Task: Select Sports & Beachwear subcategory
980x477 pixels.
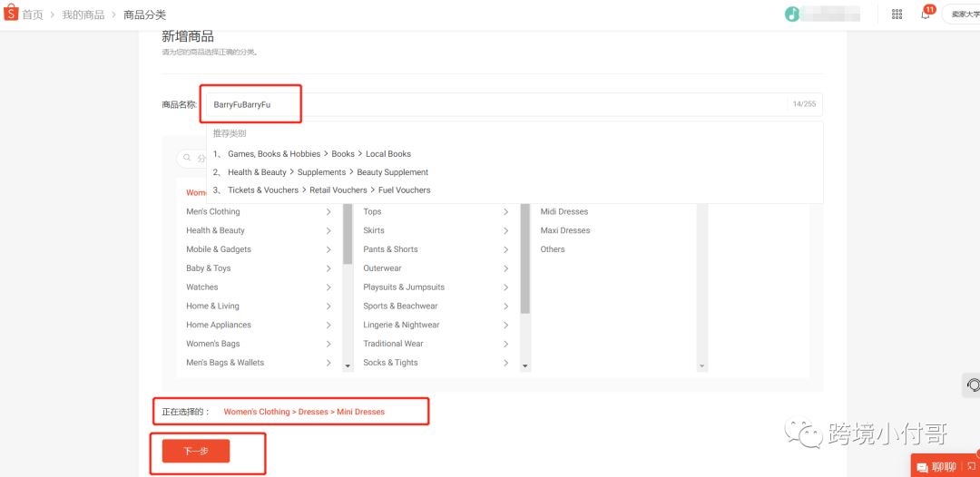Action: [x=401, y=306]
